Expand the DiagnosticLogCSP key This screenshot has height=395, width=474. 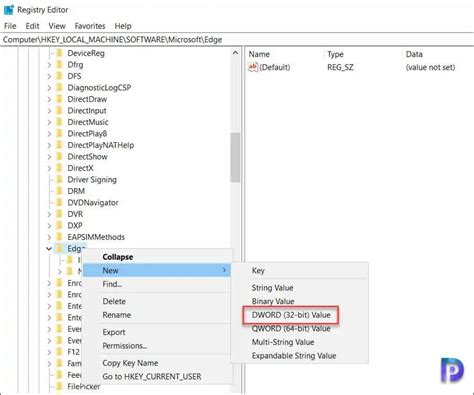point(49,88)
